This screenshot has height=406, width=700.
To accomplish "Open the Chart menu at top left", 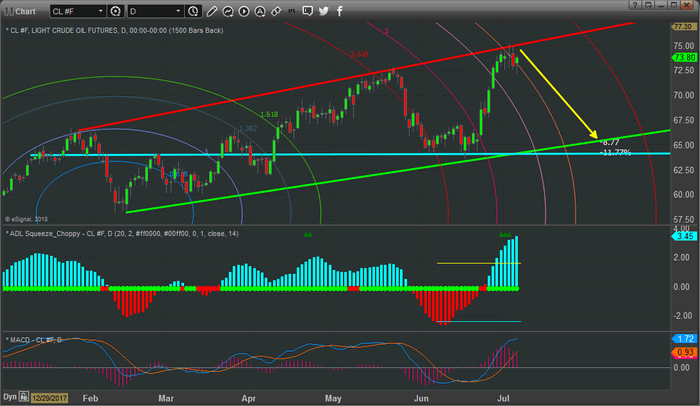I will tap(22, 9).
